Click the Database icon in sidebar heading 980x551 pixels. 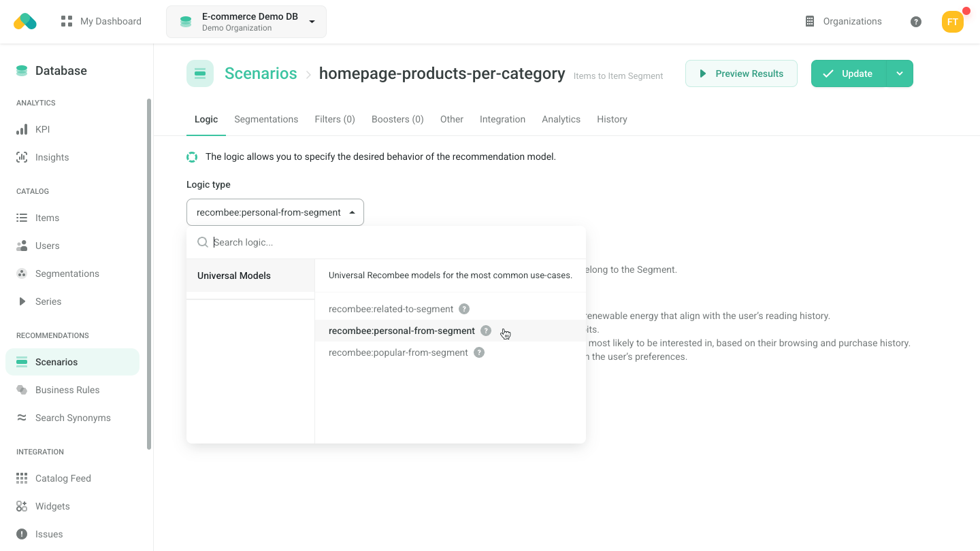coord(22,71)
